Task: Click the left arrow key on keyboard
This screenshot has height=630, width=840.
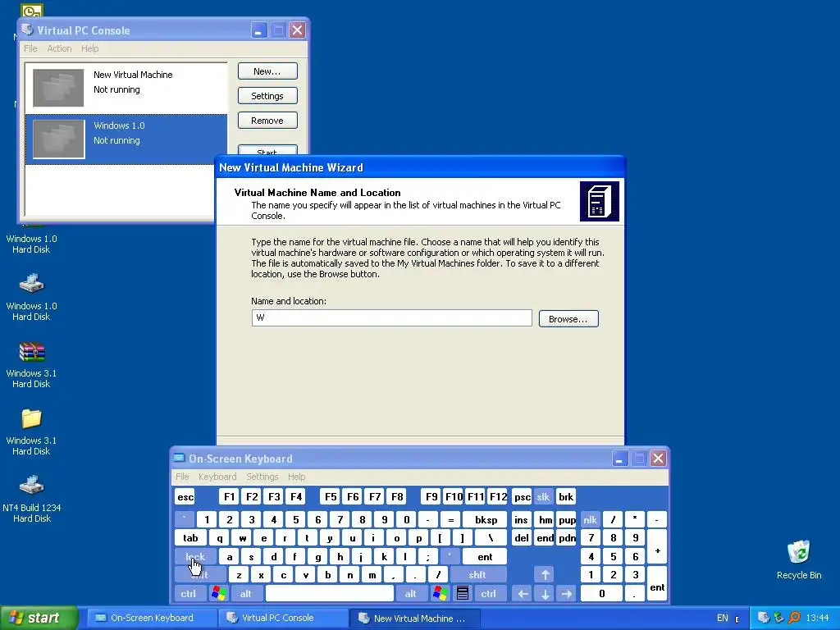Action: click(x=523, y=594)
